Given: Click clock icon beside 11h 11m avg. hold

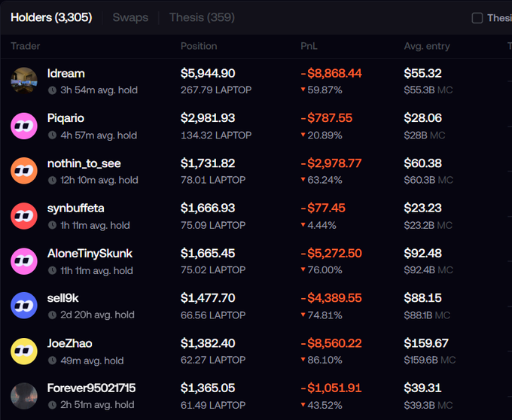Looking at the screenshot, I should click(x=52, y=270).
